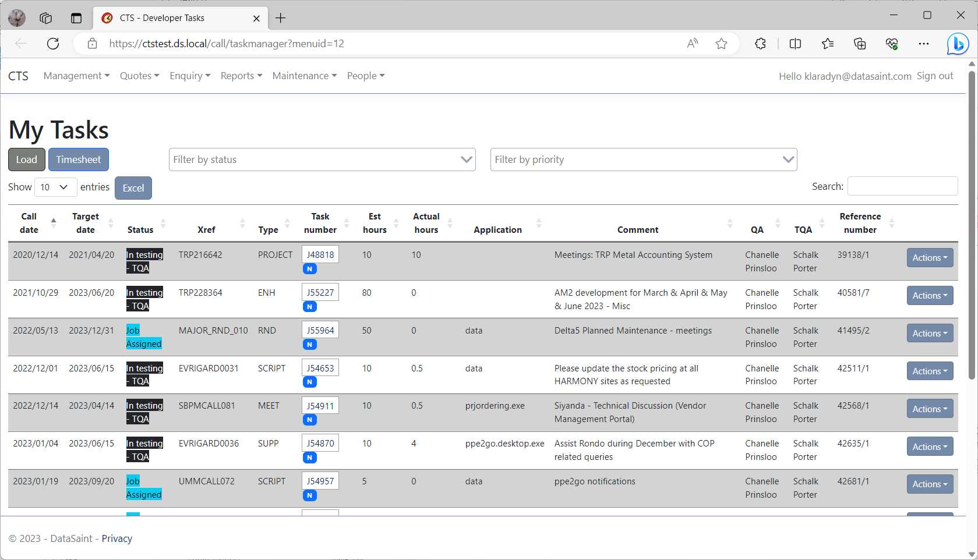Image resolution: width=978 pixels, height=560 pixels.
Task: Open Actions dropdown for reference 42635/1
Action: (x=930, y=446)
